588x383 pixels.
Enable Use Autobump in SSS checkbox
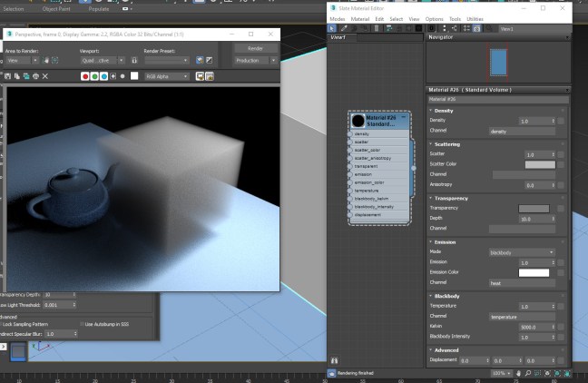83,323
